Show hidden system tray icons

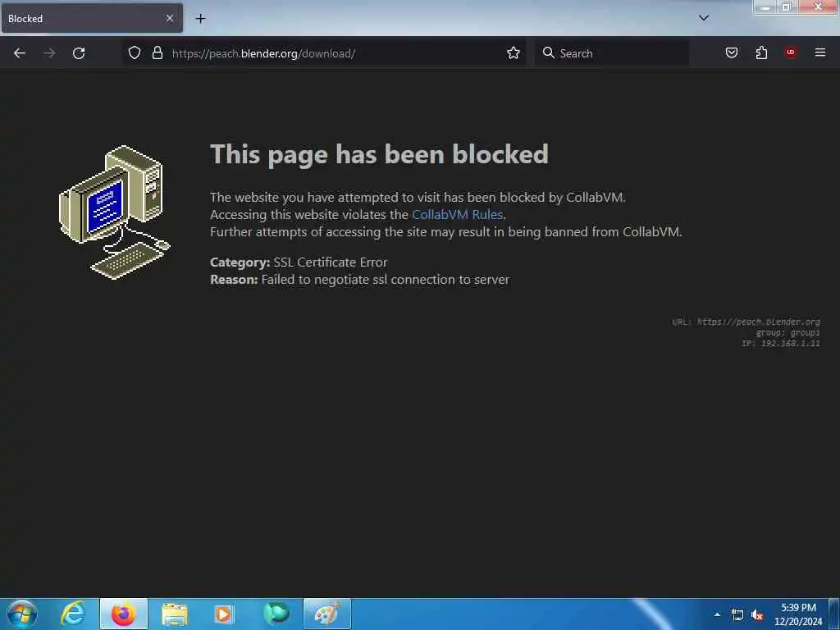coord(717,614)
